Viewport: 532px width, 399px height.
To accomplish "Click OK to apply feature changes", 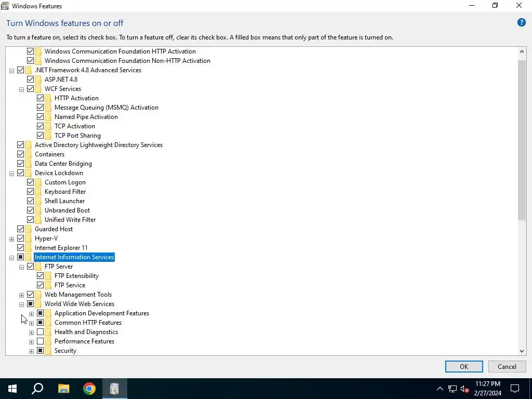I will pyautogui.click(x=464, y=366).
